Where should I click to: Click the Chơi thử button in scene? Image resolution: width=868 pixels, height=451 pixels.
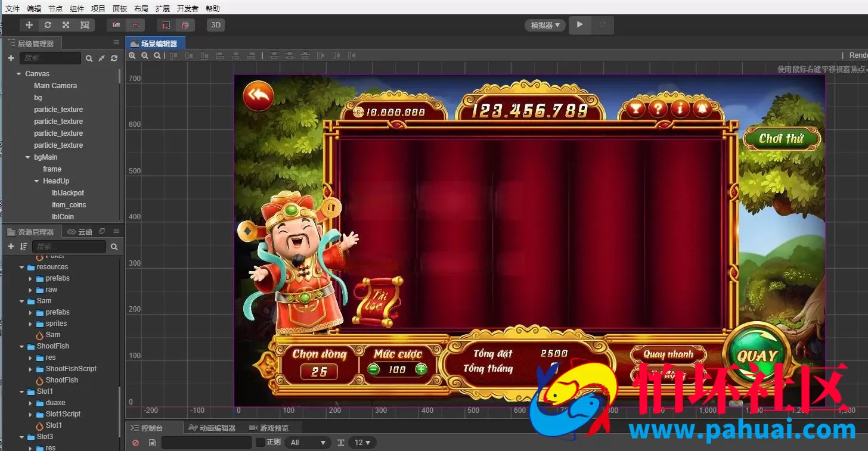point(782,138)
